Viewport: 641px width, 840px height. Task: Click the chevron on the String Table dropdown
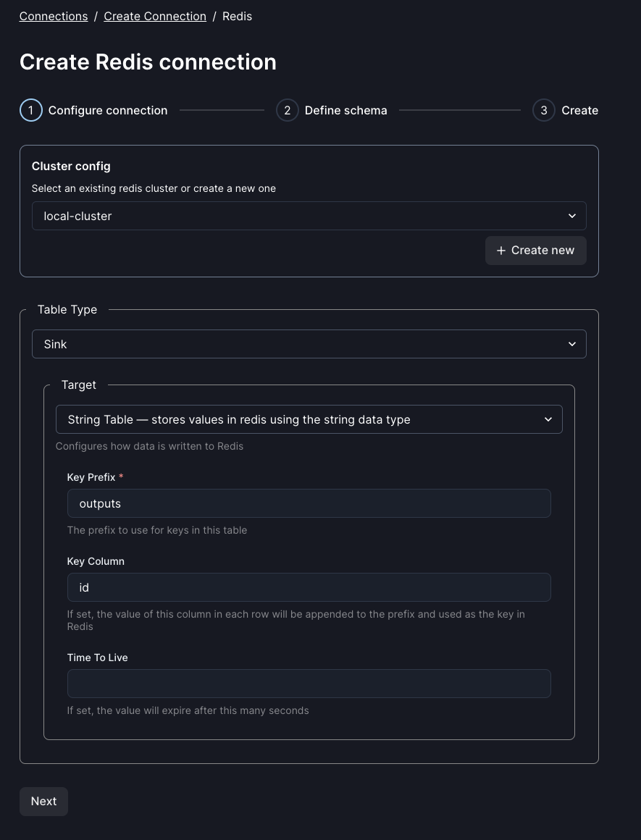(548, 419)
